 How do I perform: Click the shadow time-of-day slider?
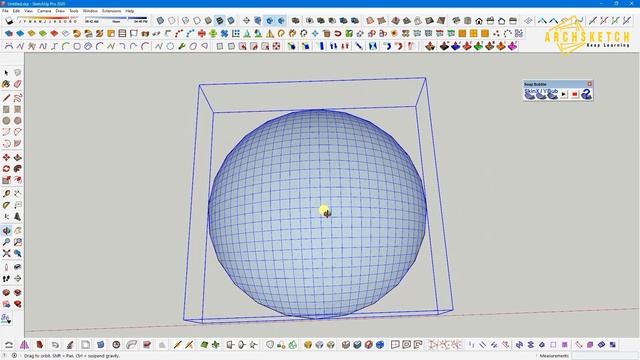(x=116, y=20)
